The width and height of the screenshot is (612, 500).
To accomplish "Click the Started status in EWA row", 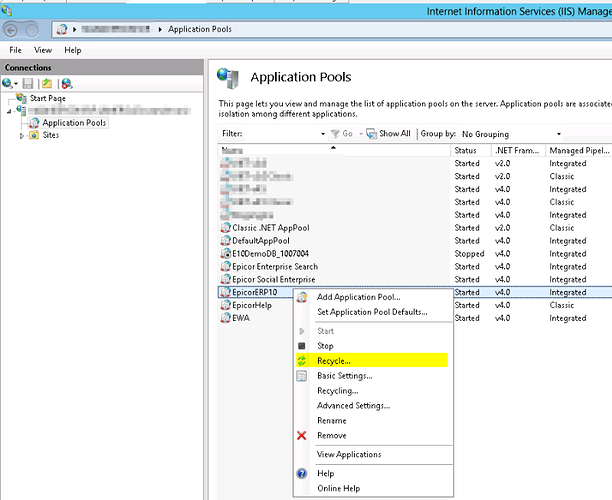I will [467, 318].
